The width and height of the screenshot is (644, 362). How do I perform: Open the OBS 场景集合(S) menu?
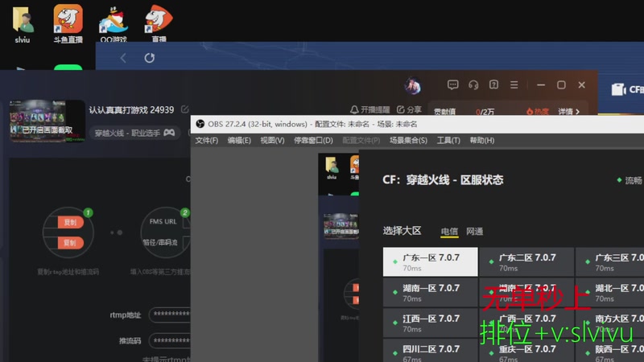click(x=408, y=140)
